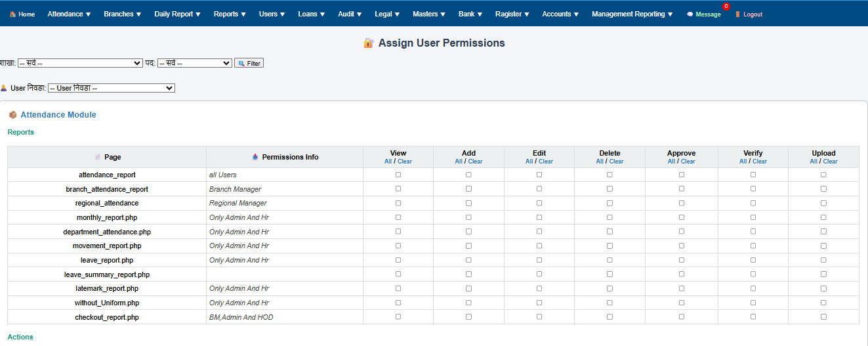
Task: Open the पद designation dropdown
Action: 194,63
